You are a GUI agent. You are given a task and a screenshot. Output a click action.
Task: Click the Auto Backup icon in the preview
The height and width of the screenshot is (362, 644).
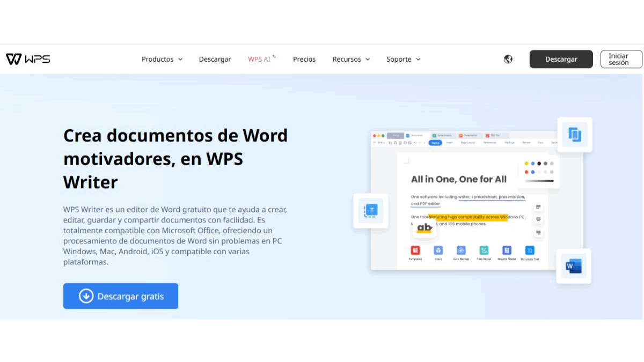tap(461, 250)
